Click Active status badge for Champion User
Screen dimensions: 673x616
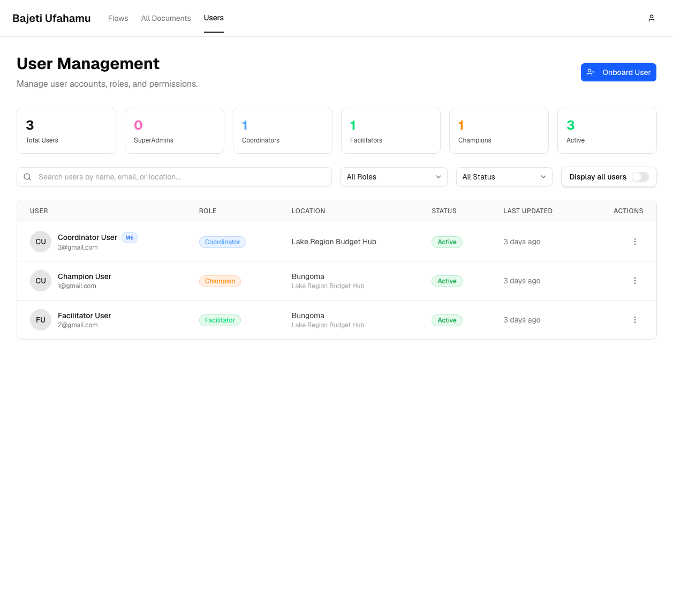pos(447,281)
